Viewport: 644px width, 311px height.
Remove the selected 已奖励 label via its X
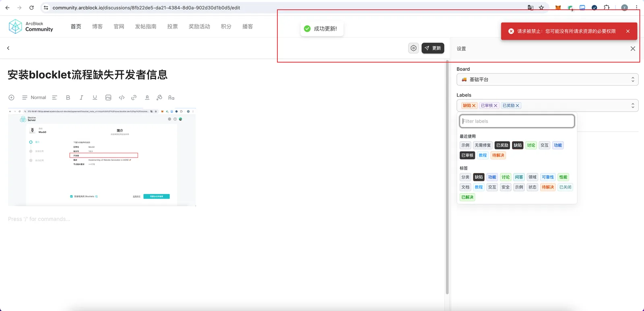[517, 105]
